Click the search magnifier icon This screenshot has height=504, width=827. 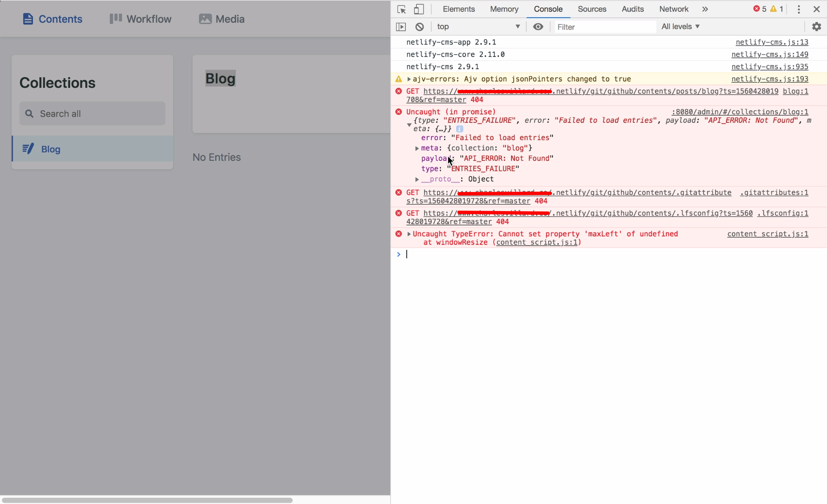(x=29, y=114)
